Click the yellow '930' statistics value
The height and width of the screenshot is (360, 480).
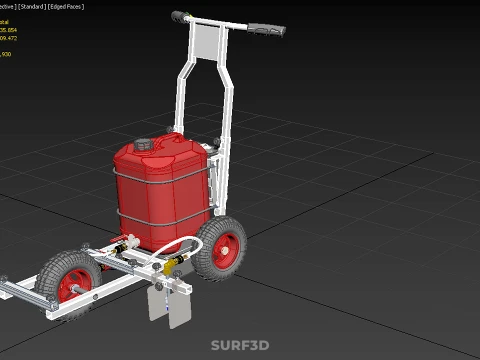point(6,54)
